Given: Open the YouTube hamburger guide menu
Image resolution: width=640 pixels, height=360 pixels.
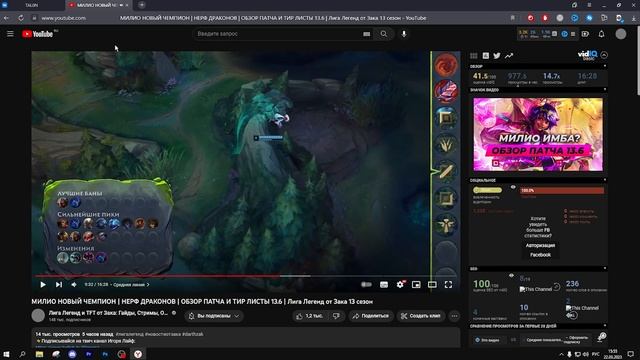Looking at the screenshot, I should click(x=10, y=34).
